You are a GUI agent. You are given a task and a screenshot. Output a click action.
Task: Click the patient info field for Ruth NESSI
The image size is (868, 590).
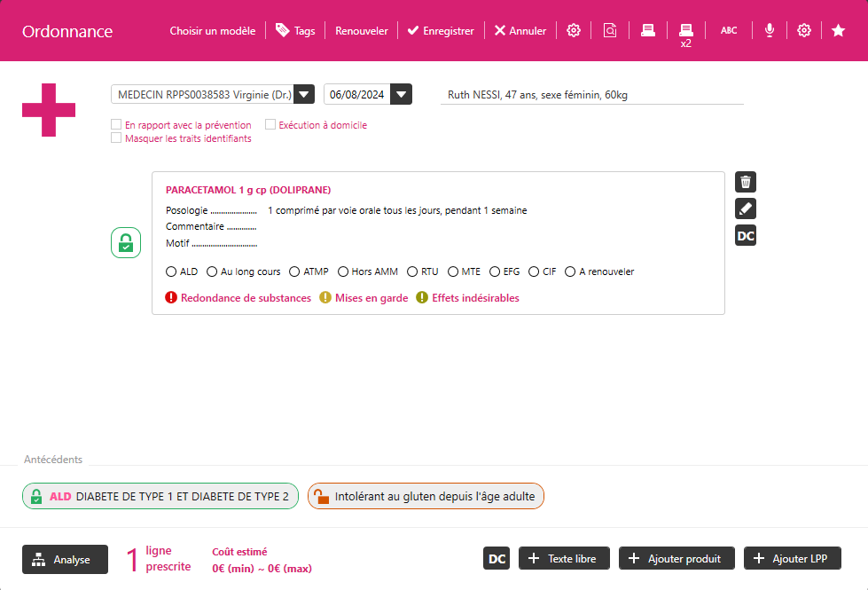[x=591, y=95]
